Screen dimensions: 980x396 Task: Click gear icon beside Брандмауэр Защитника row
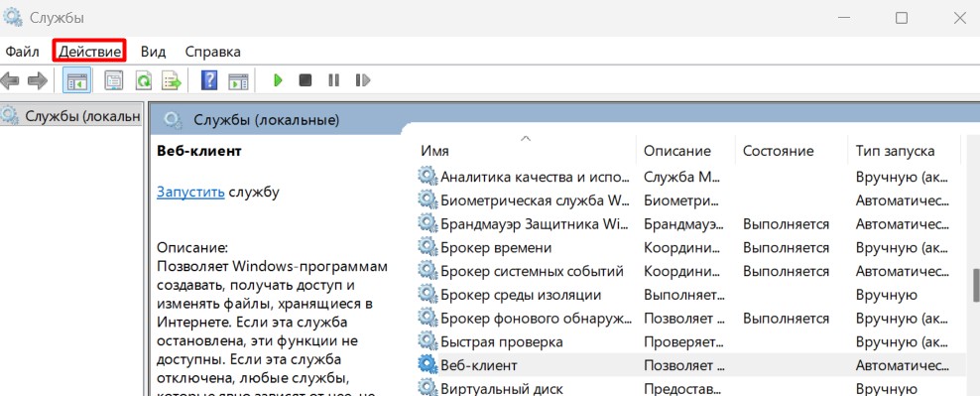[x=428, y=223]
